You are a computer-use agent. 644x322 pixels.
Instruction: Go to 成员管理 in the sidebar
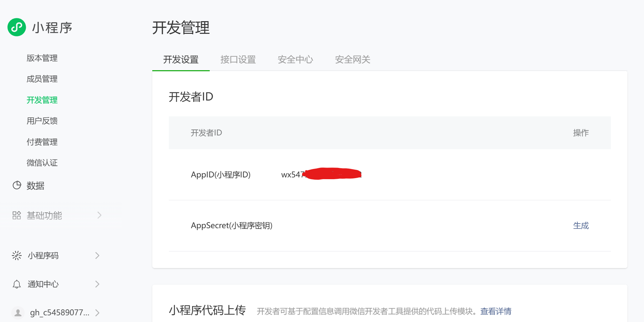[x=42, y=79]
